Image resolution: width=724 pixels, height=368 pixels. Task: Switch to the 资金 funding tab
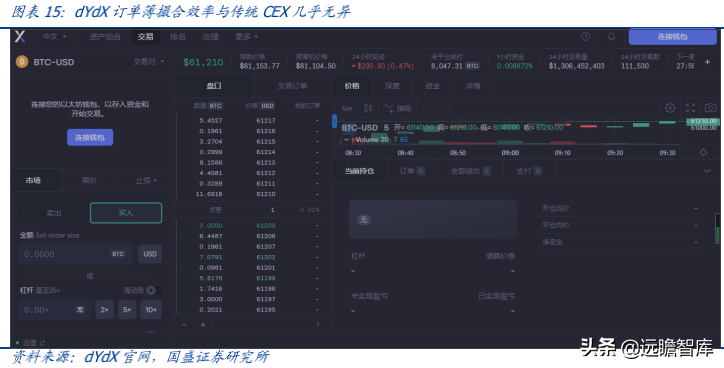[x=433, y=86]
